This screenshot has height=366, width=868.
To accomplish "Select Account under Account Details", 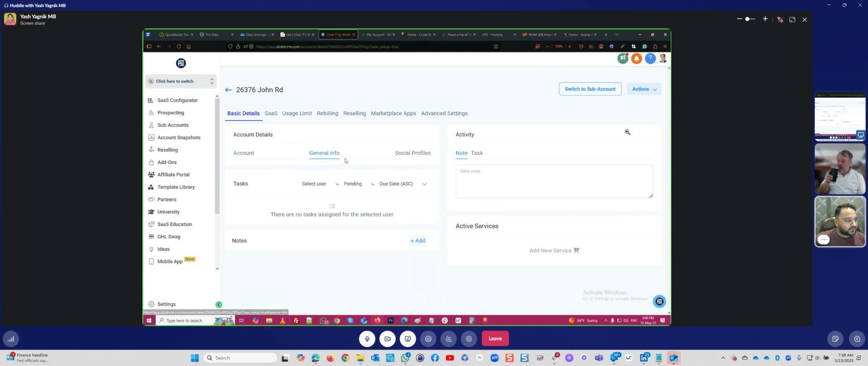I will [244, 153].
